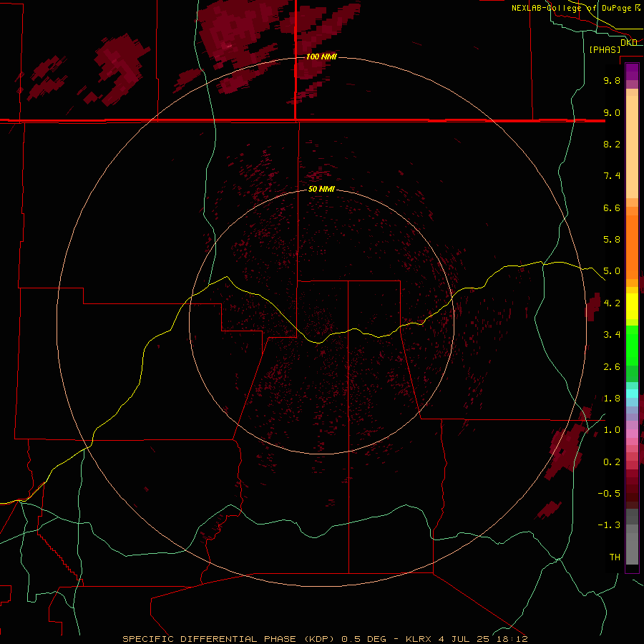Screen dimensions: 644x644
Task: Click the pink color bar segment
Action: pos(632,434)
